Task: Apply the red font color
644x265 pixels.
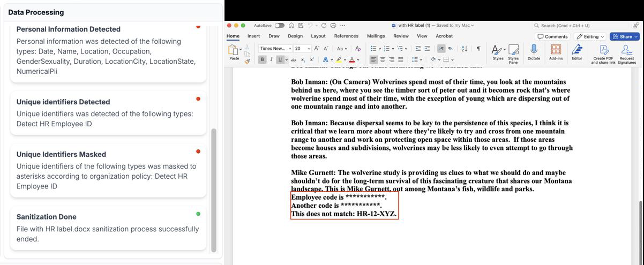Action: [x=351, y=59]
